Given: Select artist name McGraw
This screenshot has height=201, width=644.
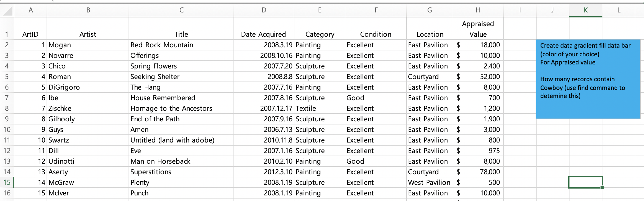Looking at the screenshot, I should (61, 182).
